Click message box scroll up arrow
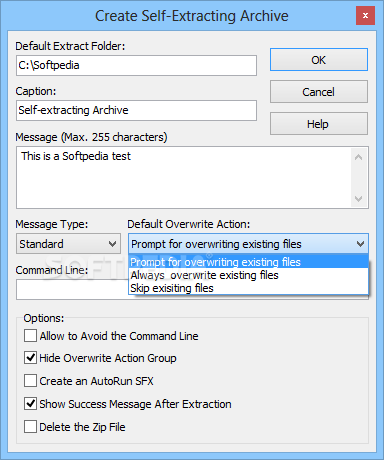 tap(359, 157)
